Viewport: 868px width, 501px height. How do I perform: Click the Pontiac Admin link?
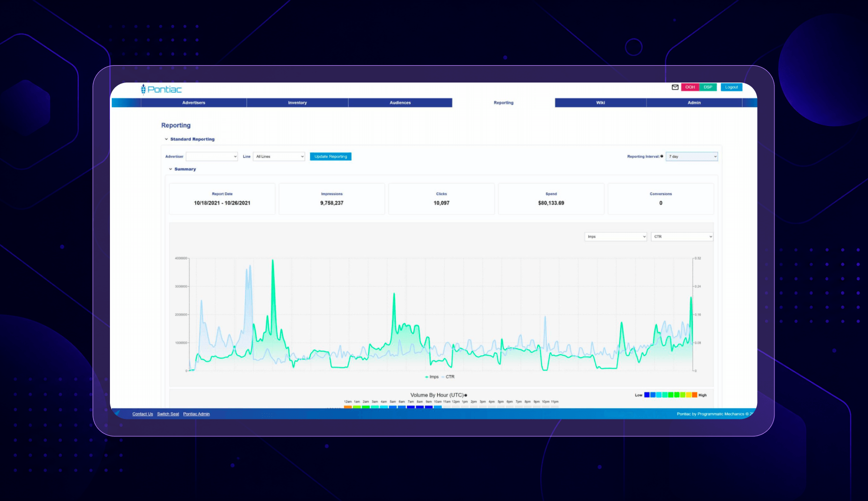coord(196,414)
